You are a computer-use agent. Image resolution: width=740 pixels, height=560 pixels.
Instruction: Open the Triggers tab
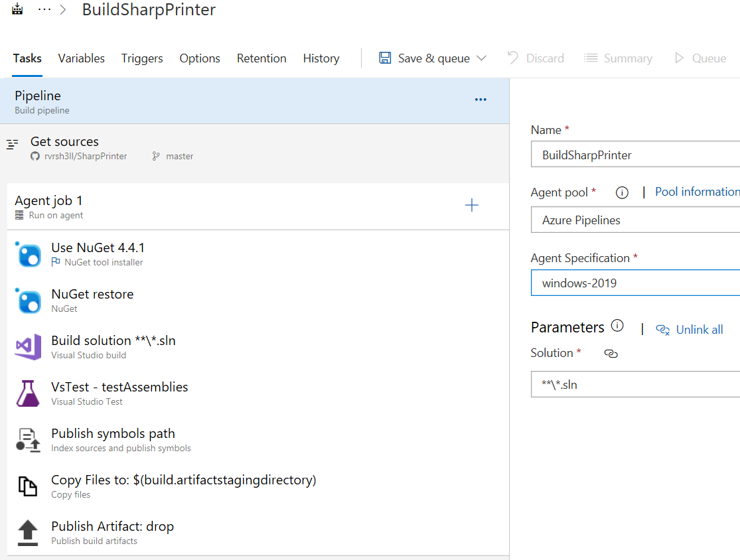[141, 58]
